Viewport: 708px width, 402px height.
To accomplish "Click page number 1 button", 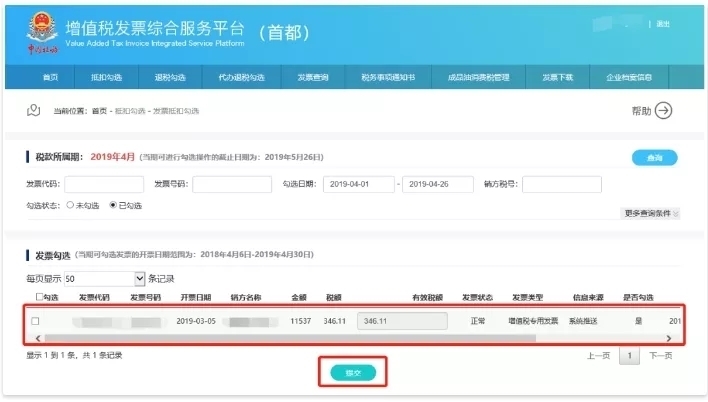I will click(x=629, y=356).
